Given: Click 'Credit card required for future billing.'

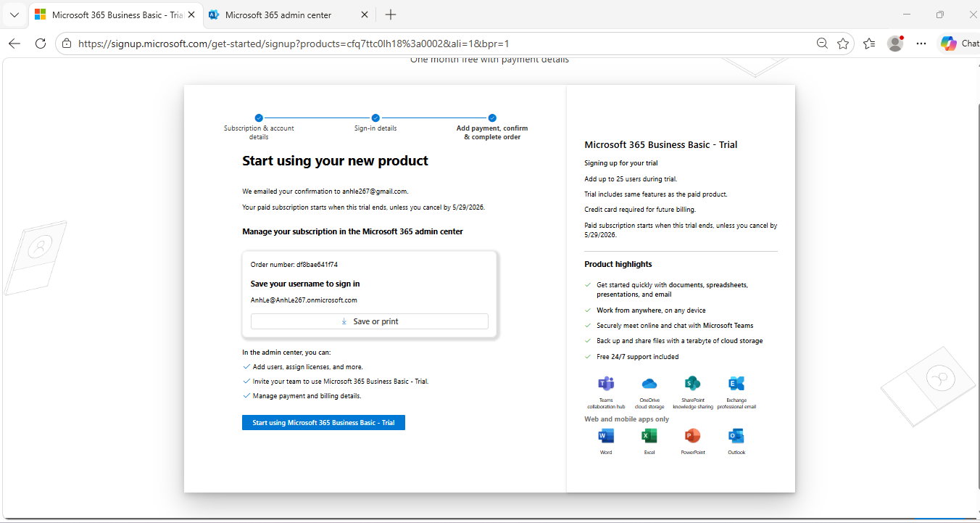Looking at the screenshot, I should 640,210.
